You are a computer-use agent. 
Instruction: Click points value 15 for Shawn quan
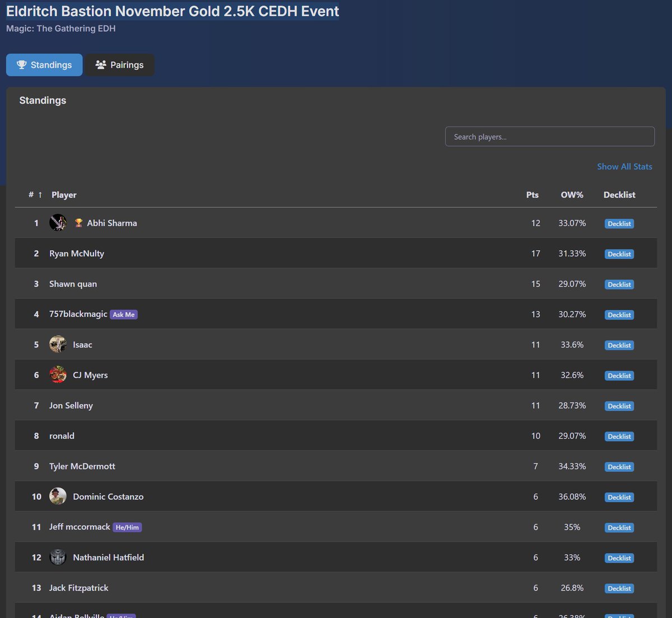(x=536, y=284)
